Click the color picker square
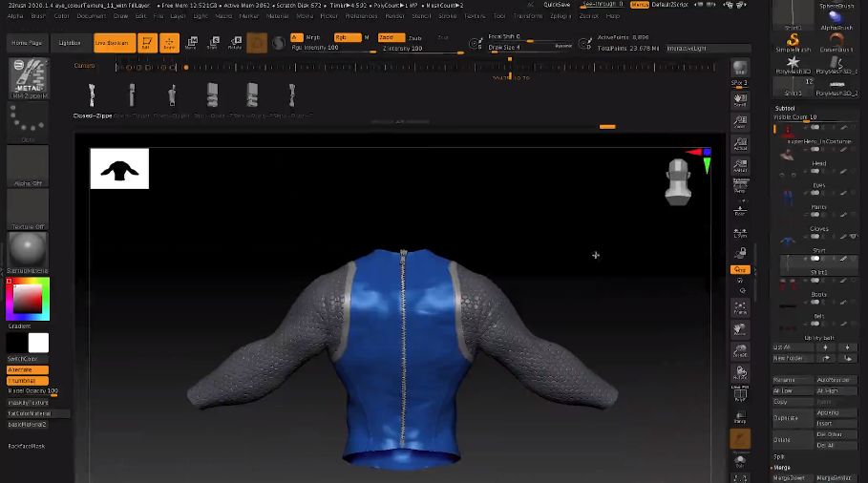The image size is (868, 483). (28, 300)
